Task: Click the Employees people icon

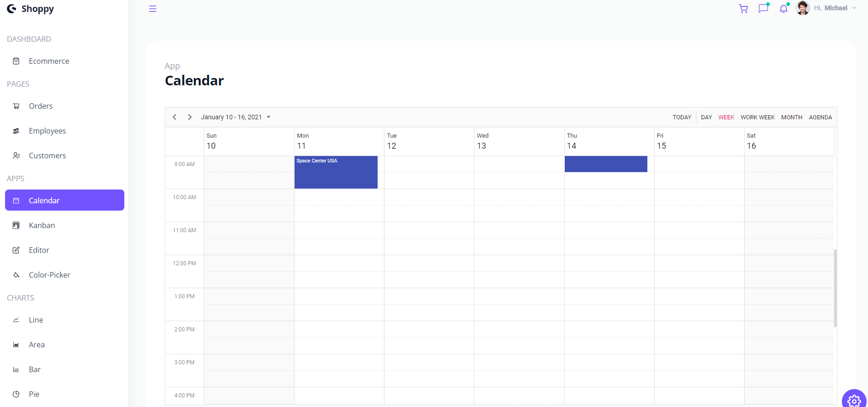Action: click(16, 131)
